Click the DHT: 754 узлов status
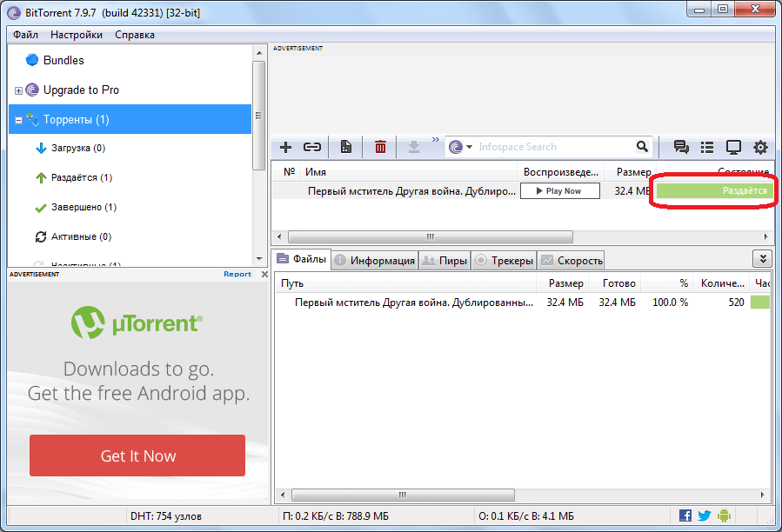Viewport: 782px width, 532px height. [166, 516]
